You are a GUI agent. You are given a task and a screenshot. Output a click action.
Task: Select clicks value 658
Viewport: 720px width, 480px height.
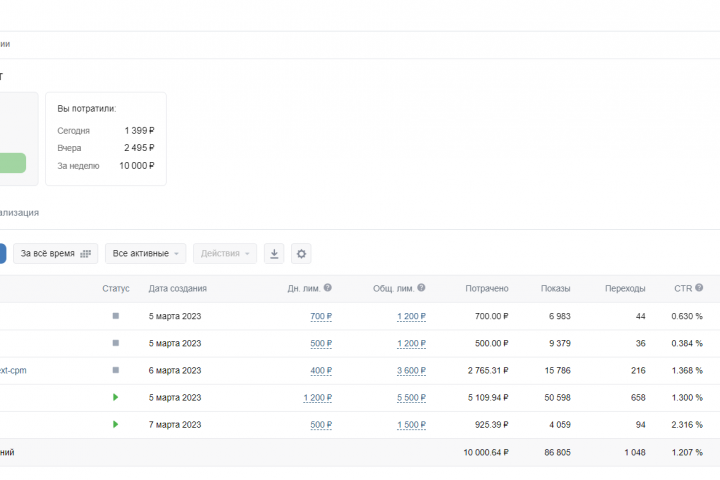coord(638,398)
